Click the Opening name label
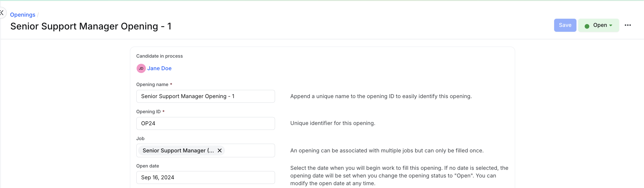 coord(152,85)
